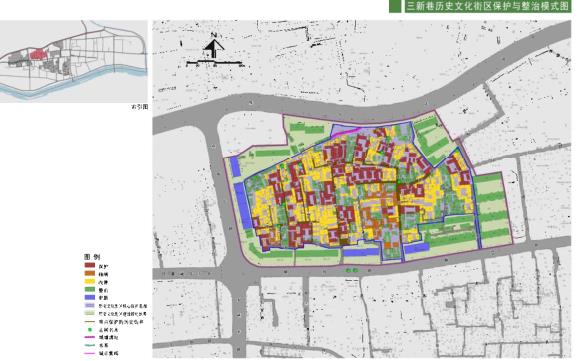Click the 索引图 caption label
578x361 pixels.
pos(140,107)
